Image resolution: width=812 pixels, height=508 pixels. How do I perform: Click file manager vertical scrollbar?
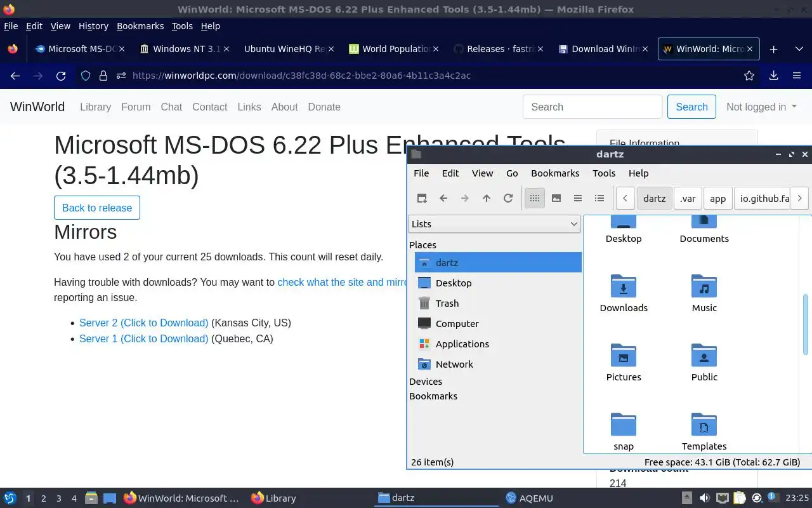pos(806,324)
